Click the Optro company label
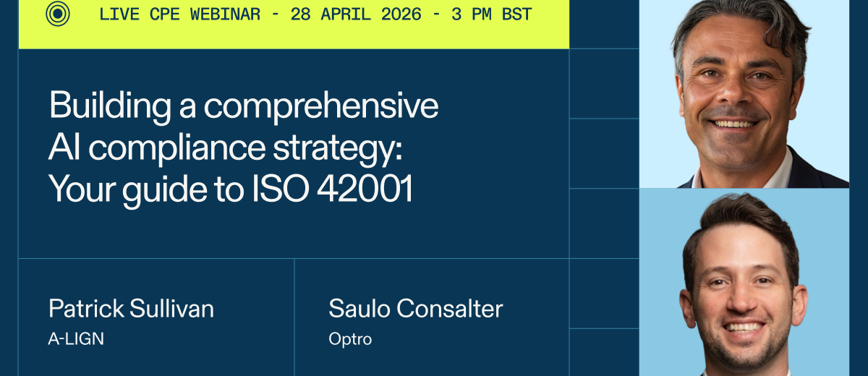Image resolution: width=868 pixels, height=376 pixels. [350, 338]
